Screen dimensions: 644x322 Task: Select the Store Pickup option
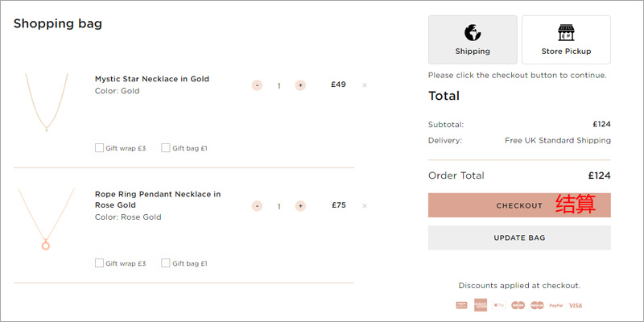coord(566,39)
